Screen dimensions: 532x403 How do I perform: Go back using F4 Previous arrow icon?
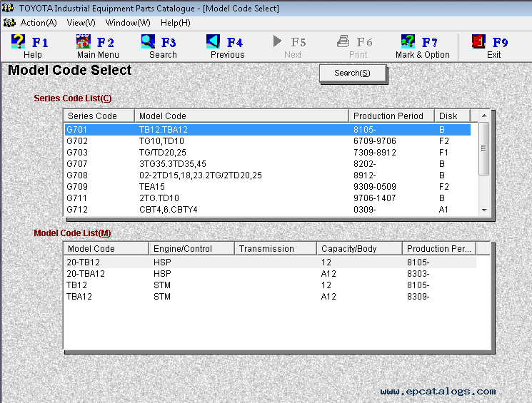click(213, 41)
